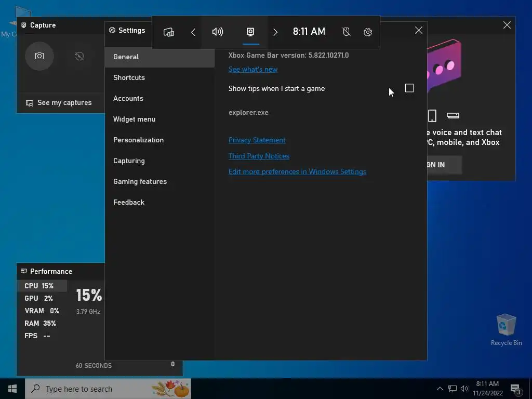
Task: Click the explorer.exe text in General settings
Action: 248,112
